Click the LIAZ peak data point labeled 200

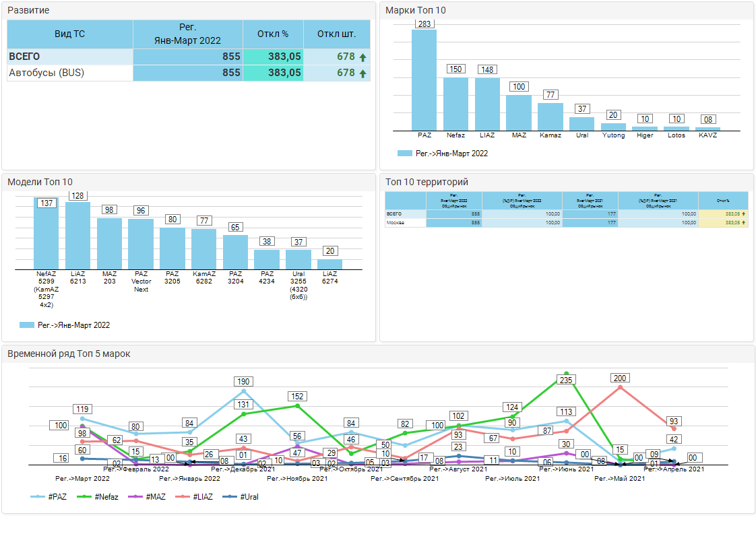[x=620, y=387]
